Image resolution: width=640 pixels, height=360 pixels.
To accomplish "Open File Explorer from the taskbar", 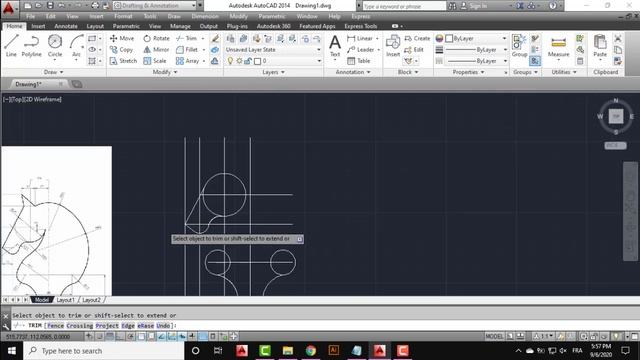I will (x=288, y=351).
